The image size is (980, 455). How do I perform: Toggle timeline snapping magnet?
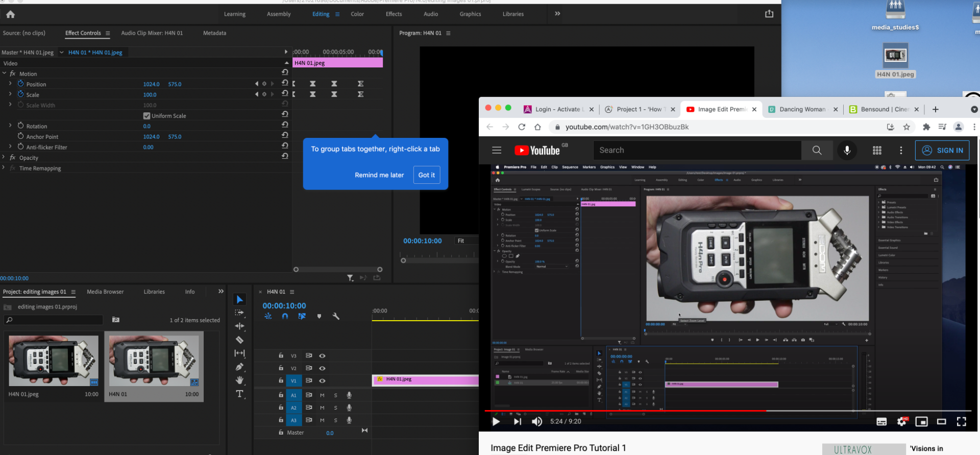tap(285, 316)
